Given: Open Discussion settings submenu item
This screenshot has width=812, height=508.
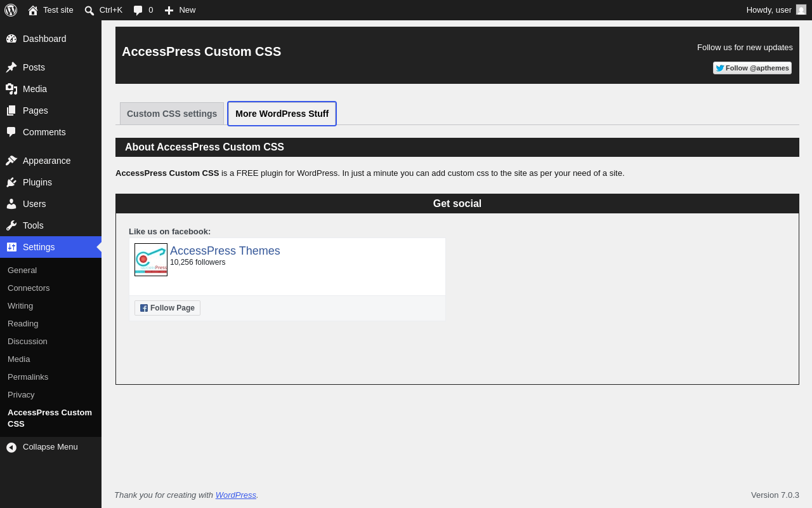Looking at the screenshot, I should 27,341.
